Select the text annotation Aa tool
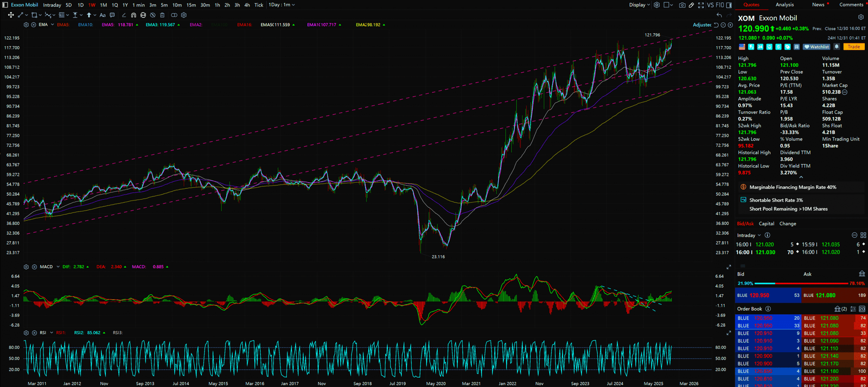This screenshot has height=387, width=868. pyautogui.click(x=103, y=15)
